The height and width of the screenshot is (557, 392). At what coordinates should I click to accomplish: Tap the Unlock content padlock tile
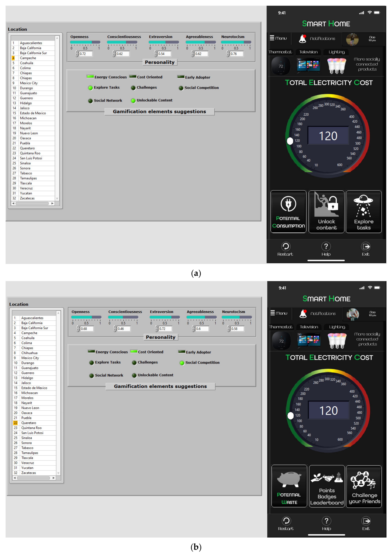click(326, 212)
